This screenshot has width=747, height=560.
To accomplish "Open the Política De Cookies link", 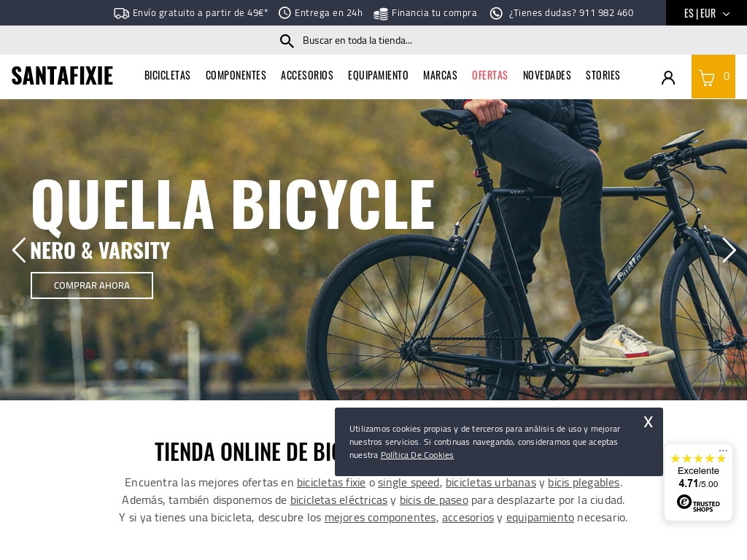I will coord(417,455).
